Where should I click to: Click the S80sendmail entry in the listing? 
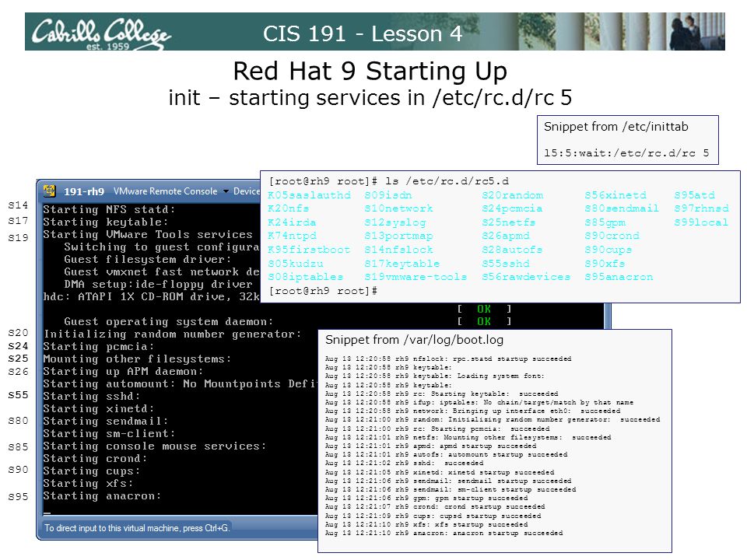point(622,208)
